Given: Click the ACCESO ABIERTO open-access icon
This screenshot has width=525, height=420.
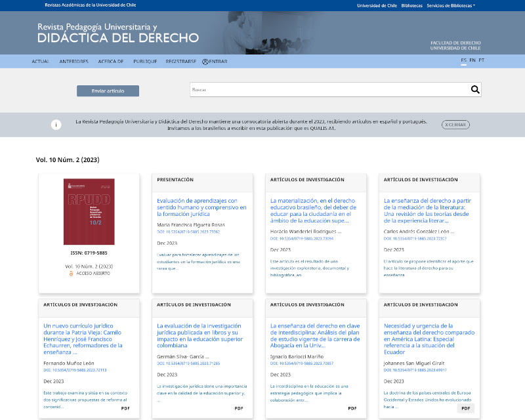Looking at the screenshot, I should (72, 274).
